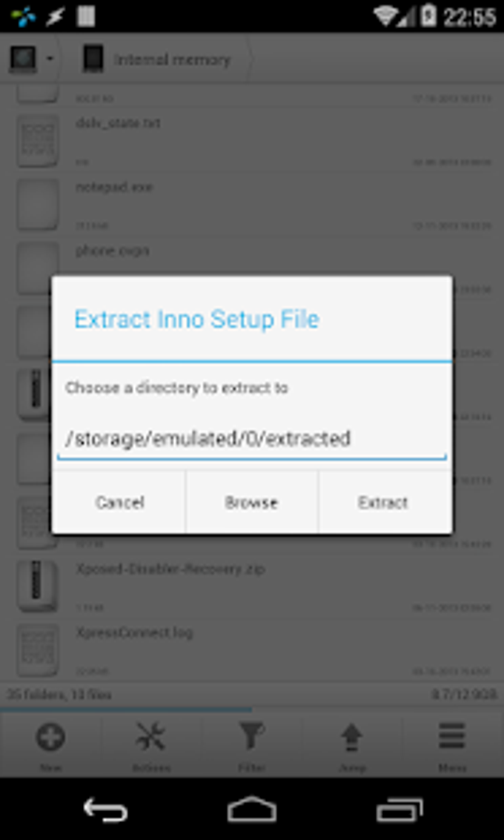The height and width of the screenshot is (840, 504).
Task: Select the Internal memory breadcrumb
Action: [171, 59]
